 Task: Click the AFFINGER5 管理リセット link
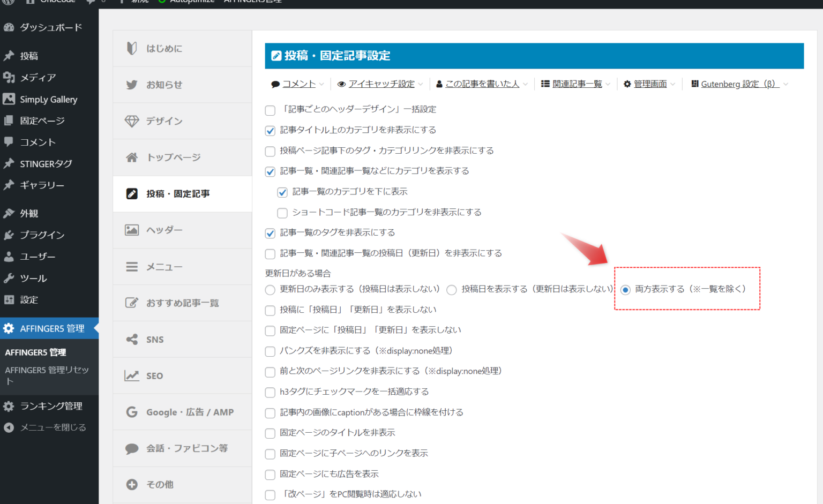pos(47,375)
